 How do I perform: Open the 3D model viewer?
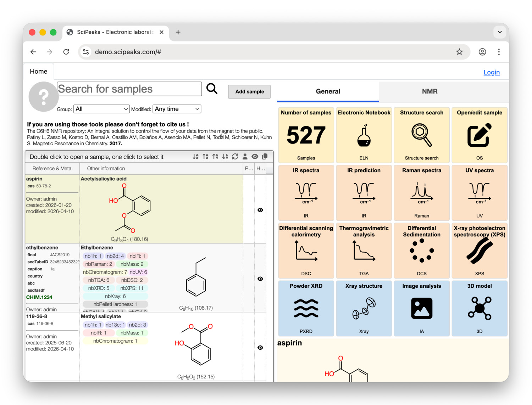[x=480, y=308]
